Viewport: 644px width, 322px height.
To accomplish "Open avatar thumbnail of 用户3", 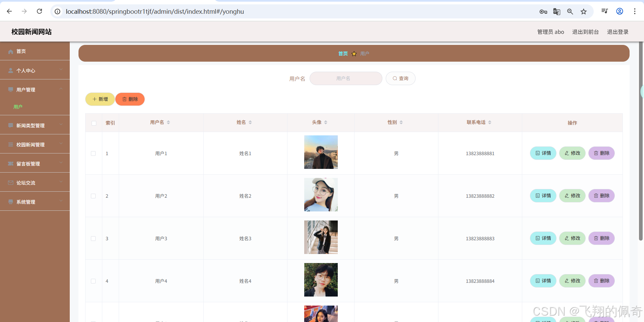I will click(321, 237).
